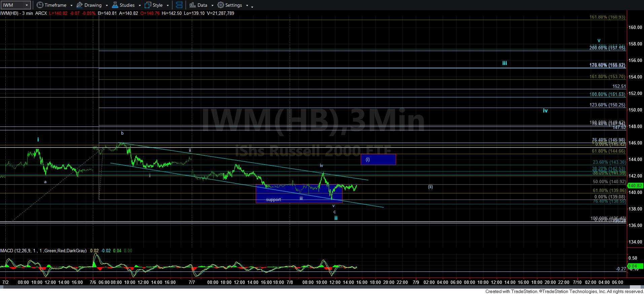Expand the Style dropdown arrow
The width and height of the screenshot is (644, 294).
pos(168,5)
